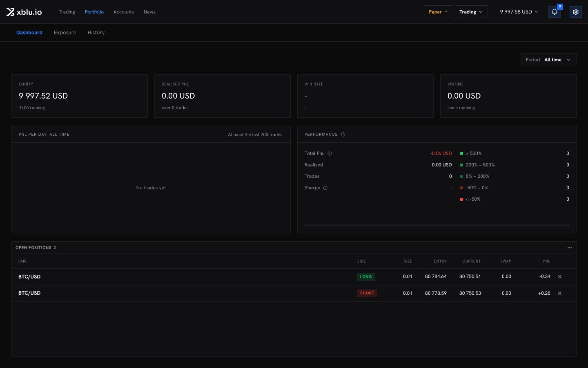Screen dimensions: 588x368
Task: Select the BTC/USD row with SHORT side
Action: click(x=294, y=294)
